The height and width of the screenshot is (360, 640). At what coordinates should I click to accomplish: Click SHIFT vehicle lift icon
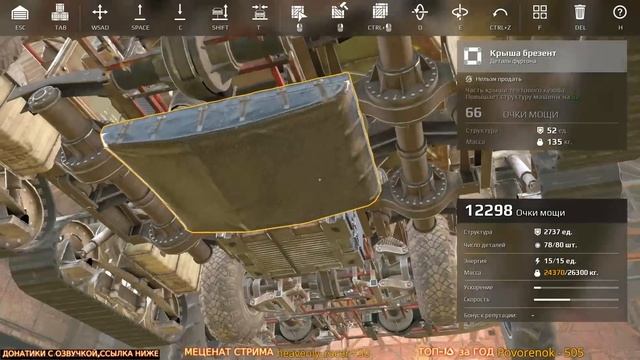[x=220, y=13]
